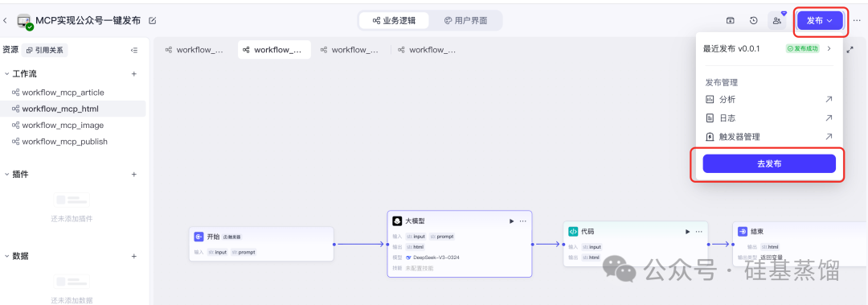Image resolution: width=868 pixels, height=305 pixels.
Task: Open 触发器管理 in publish management
Action: pyautogui.click(x=769, y=137)
